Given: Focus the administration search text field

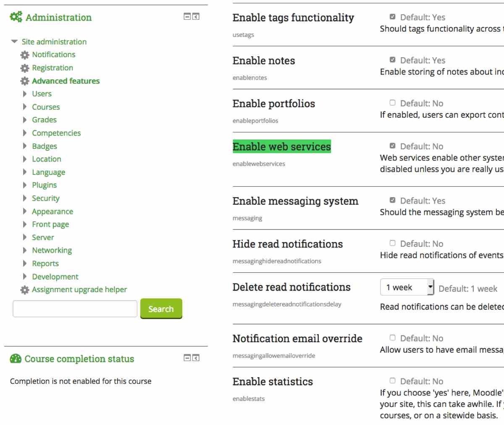Looking at the screenshot, I should pos(75,309).
